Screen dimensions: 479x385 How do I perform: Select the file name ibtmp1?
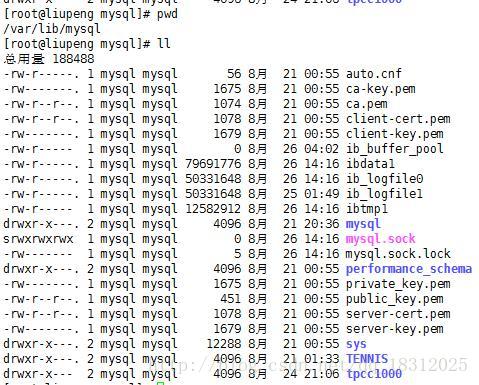tap(367, 209)
